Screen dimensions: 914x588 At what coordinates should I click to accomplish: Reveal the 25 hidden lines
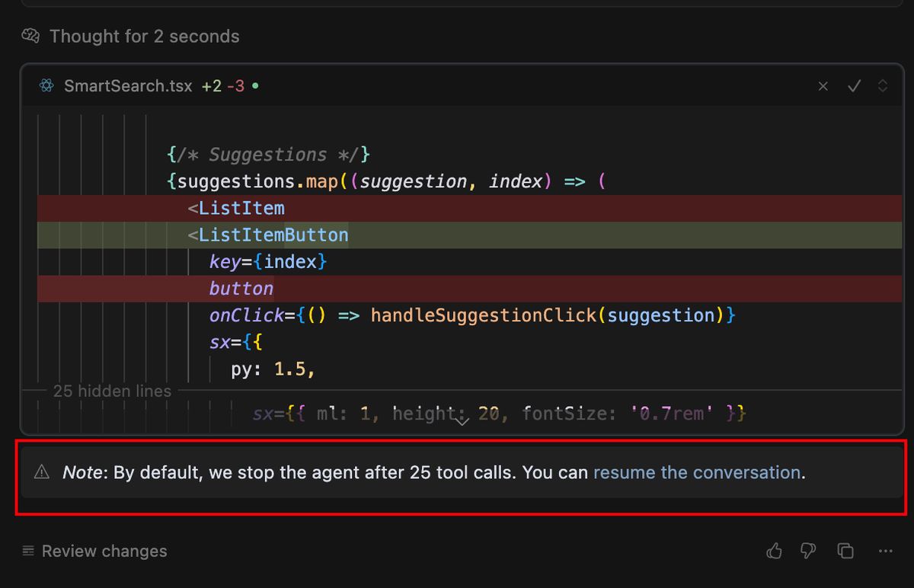112,391
